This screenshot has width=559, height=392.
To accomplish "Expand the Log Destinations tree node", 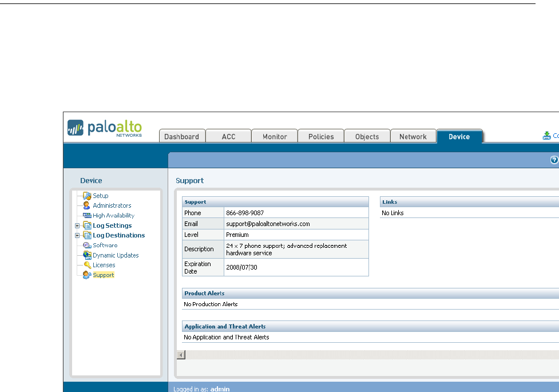I will (x=77, y=235).
